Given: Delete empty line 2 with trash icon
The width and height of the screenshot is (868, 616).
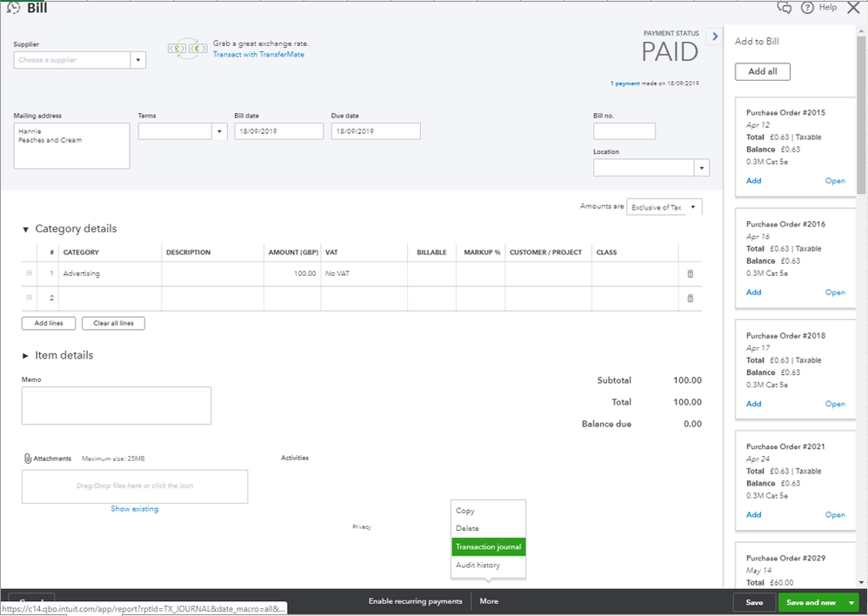Looking at the screenshot, I should (691, 298).
